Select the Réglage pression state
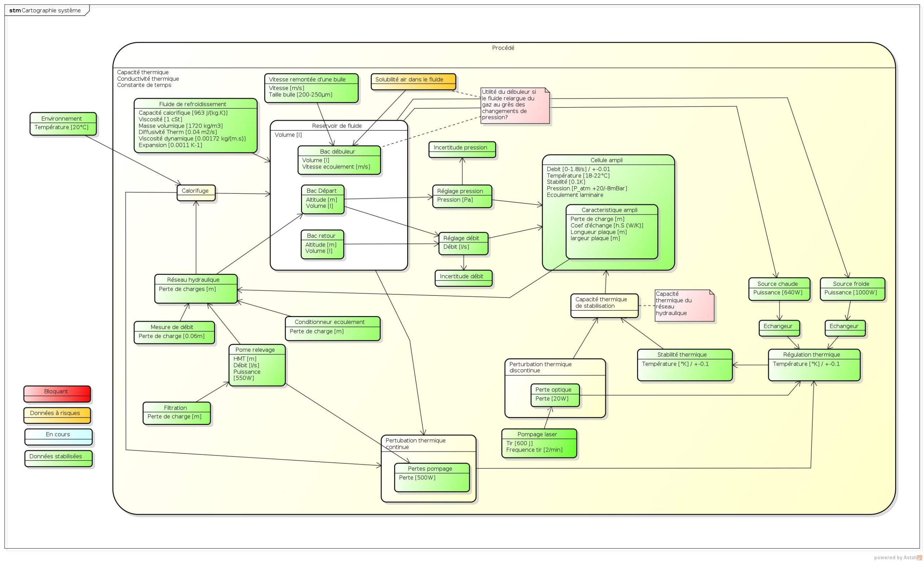Image resolution: width=924 pixels, height=562 pixels. [x=462, y=196]
